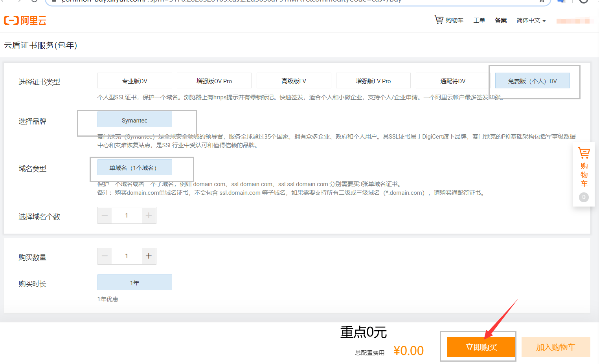Image resolution: width=599 pixels, height=364 pixels.
Task: Select 增强版EV Pro certificate type
Action: (x=373, y=81)
